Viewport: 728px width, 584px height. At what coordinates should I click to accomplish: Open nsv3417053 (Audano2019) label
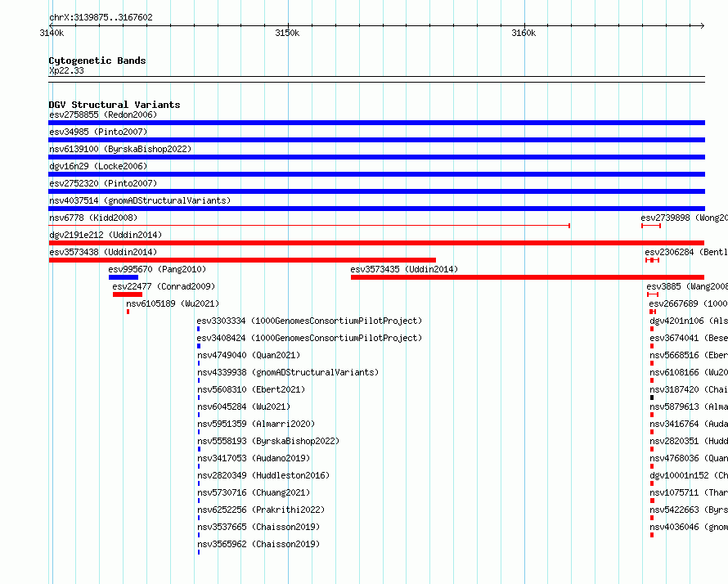click(254, 458)
